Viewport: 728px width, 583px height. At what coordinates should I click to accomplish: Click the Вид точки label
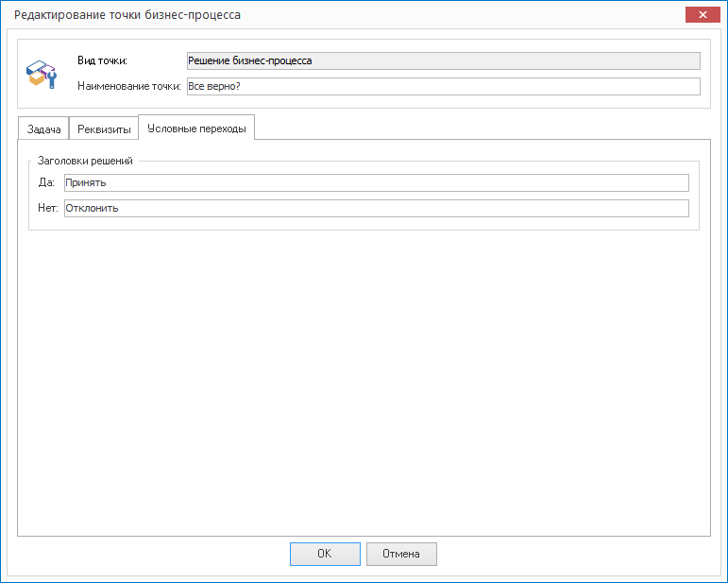click(102, 60)
